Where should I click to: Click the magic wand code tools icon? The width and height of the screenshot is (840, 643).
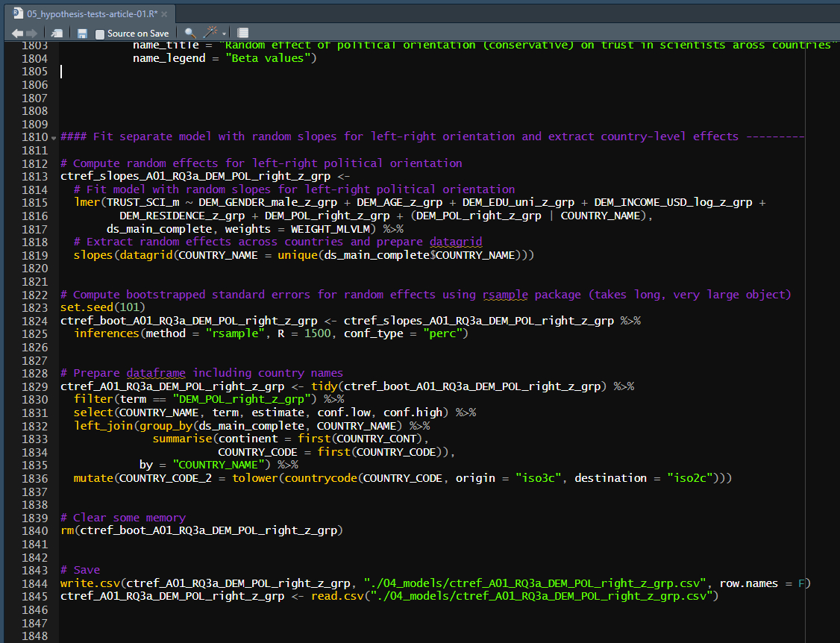click(x=210, y=33)
